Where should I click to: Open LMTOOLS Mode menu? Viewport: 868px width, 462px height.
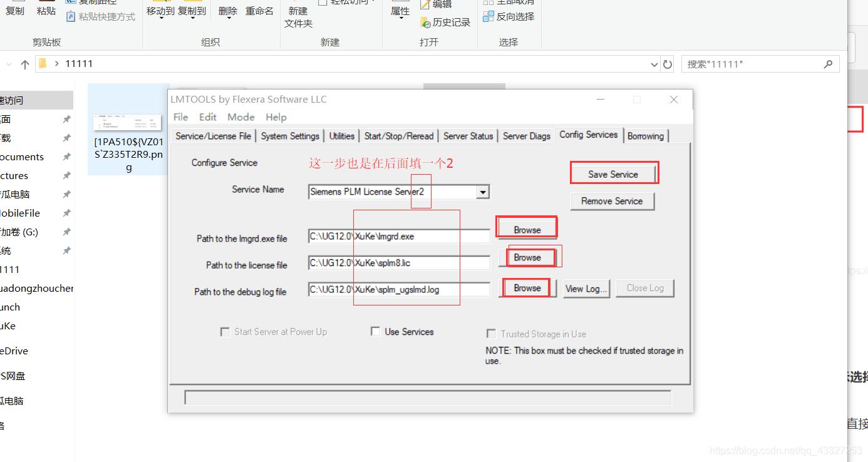241,117
